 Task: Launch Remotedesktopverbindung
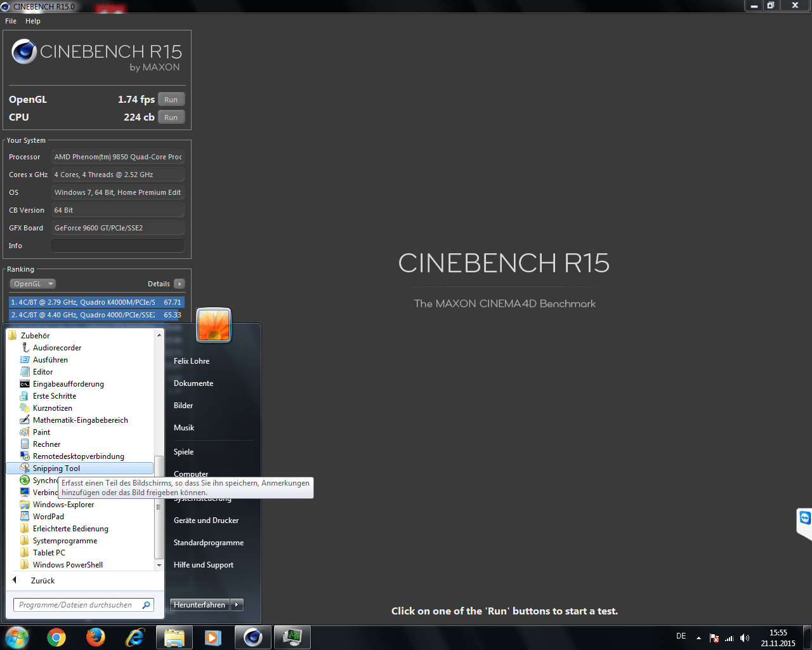[79, 456]
